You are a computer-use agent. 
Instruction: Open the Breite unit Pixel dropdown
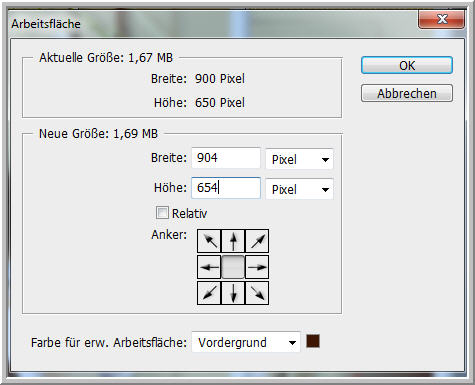click(x=299, y=159)
